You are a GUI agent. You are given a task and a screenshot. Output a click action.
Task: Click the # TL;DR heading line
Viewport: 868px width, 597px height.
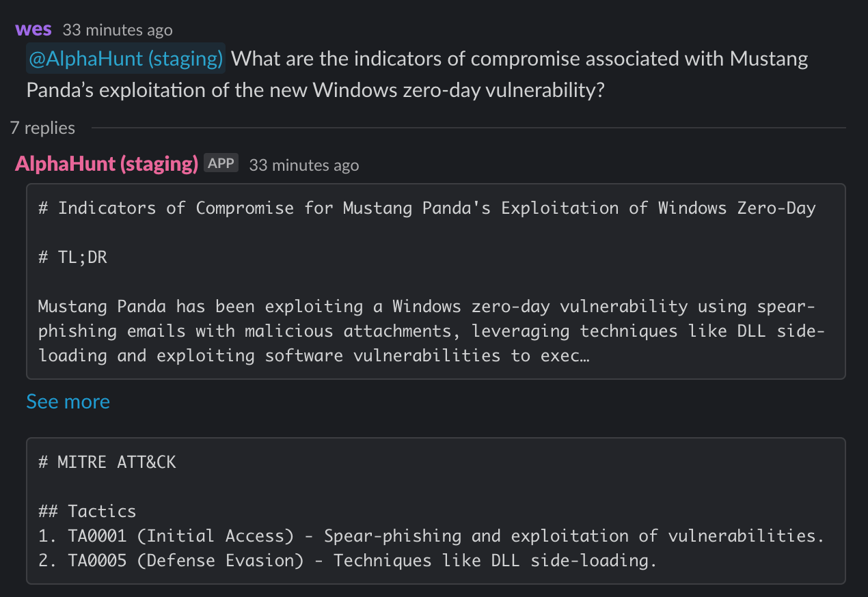tap(73, 258)
